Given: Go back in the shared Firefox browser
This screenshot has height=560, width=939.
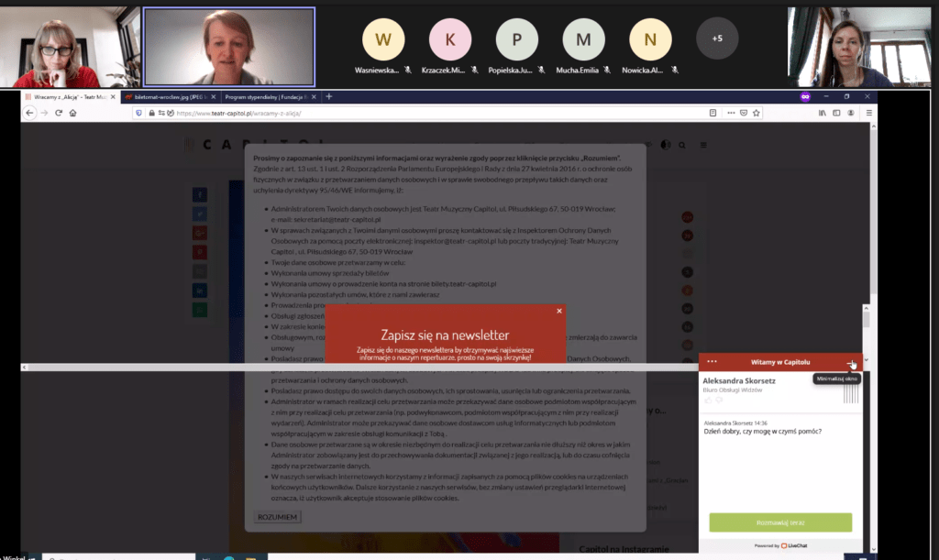Looking at the screenshot, I should [x=29, y=113].
